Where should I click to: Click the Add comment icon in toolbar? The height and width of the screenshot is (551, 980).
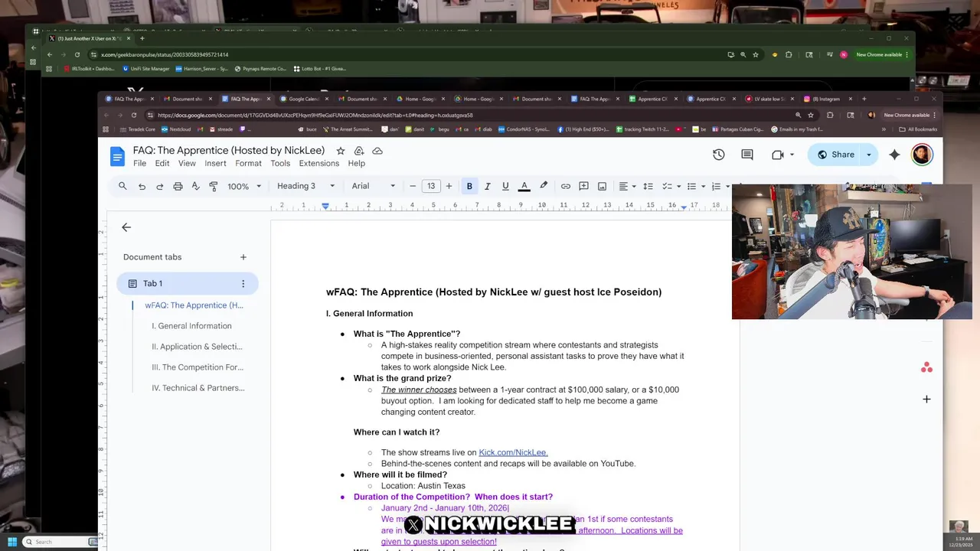coord(583,186)
